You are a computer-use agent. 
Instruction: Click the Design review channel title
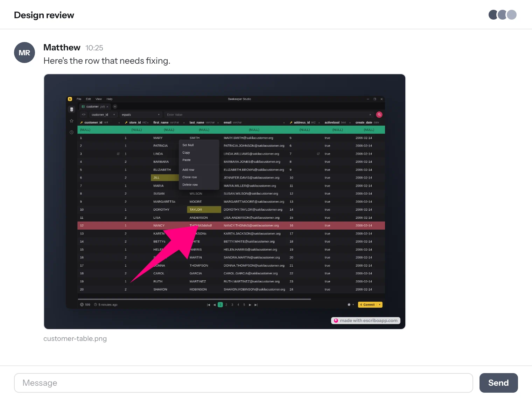click(44, 15)
